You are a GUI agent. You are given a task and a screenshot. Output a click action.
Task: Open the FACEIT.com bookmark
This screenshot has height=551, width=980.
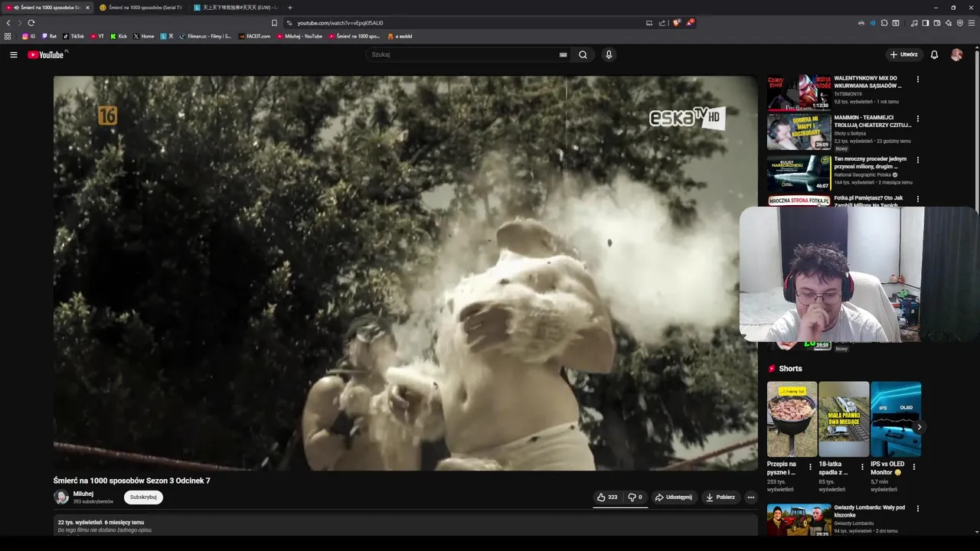tap(255, 36)
